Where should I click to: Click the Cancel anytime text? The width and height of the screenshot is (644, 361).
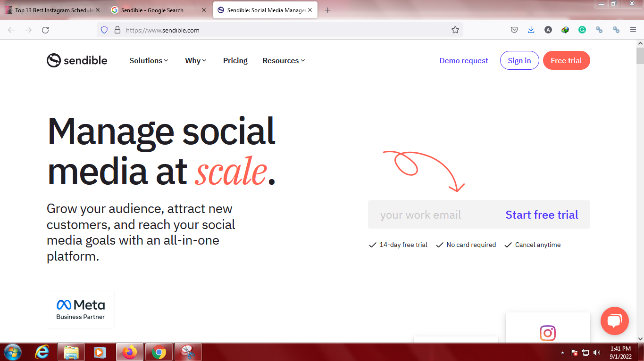pos(538,245)
